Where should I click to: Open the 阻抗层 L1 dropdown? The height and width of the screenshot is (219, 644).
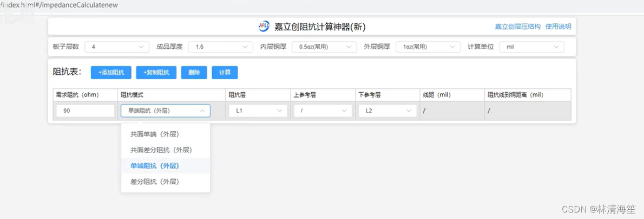click(258, 111)
